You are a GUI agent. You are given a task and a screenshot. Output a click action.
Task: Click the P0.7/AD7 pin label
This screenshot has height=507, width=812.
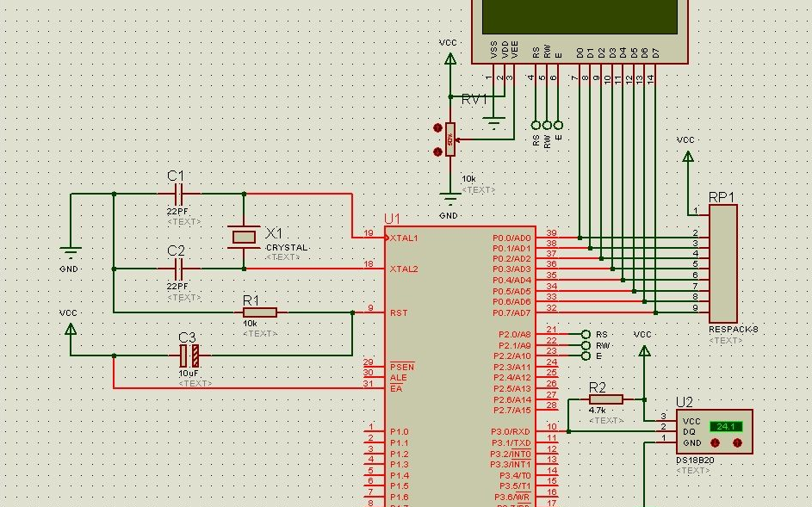point(511,312)
